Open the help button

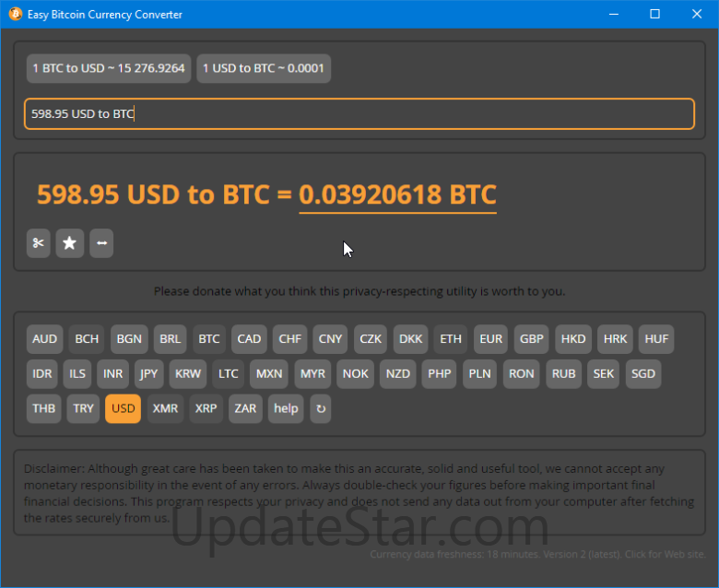(286, 408)
